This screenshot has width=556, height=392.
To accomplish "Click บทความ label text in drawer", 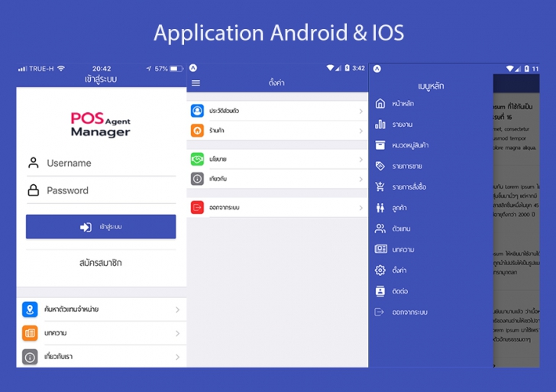I will tap(402, 250).
